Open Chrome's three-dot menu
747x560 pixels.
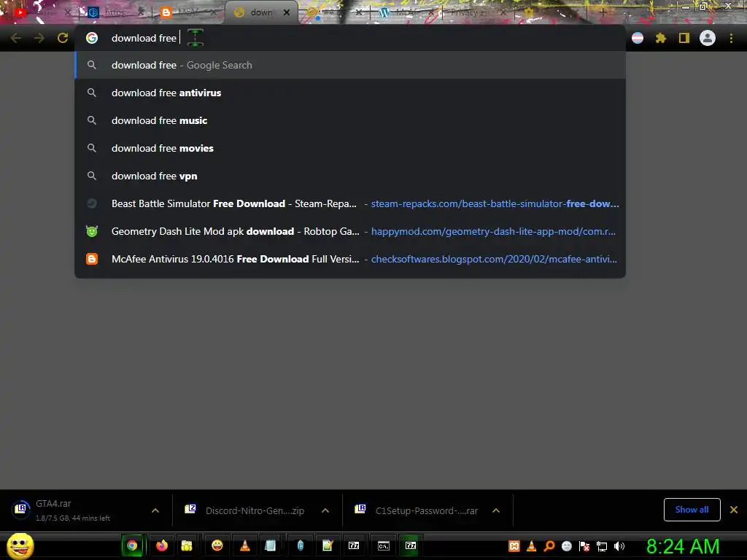(x=731, y=38)
